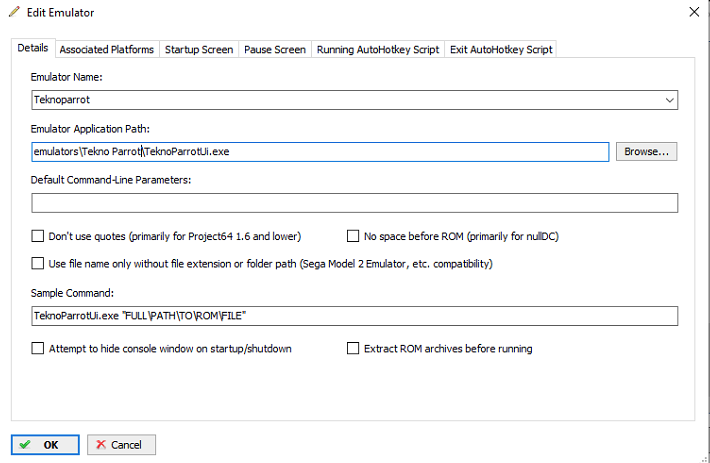This screenshot has height=463, width=710.
Task: Toggle No space before ROM checkbox
Action: [x=353, y=236]
